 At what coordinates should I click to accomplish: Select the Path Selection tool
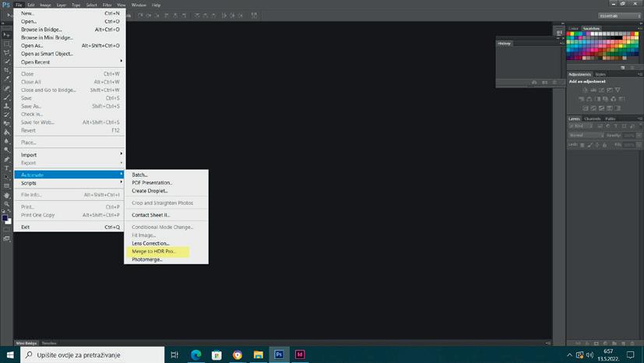[x=6, y=177]
